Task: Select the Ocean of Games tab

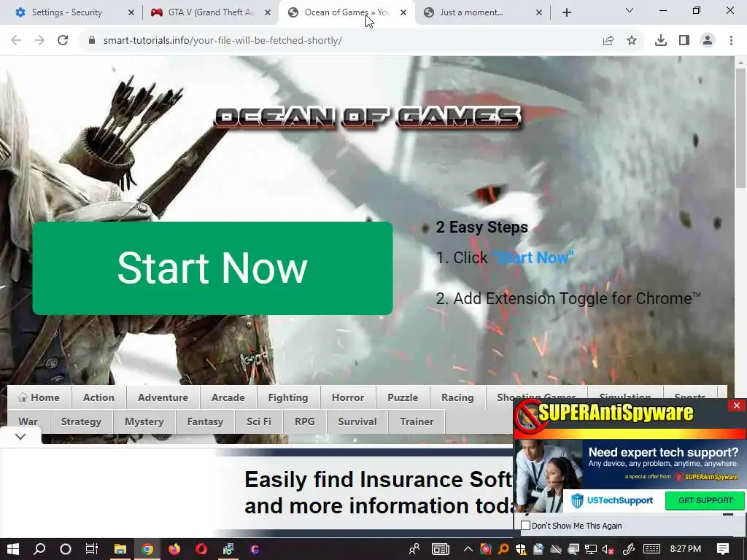Action: [x=347, y=12]
